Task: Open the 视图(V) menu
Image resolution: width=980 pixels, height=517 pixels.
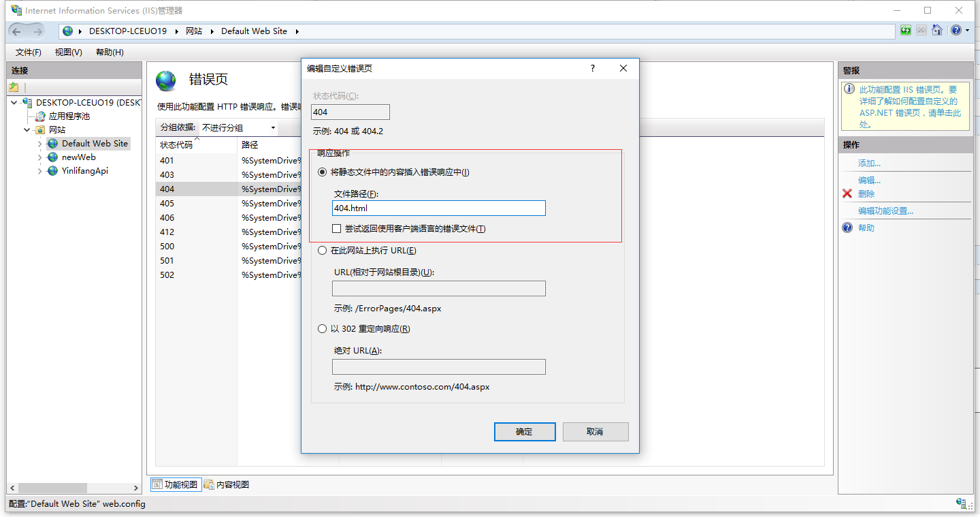Action: pyautogui.click(x=68, y=52)
